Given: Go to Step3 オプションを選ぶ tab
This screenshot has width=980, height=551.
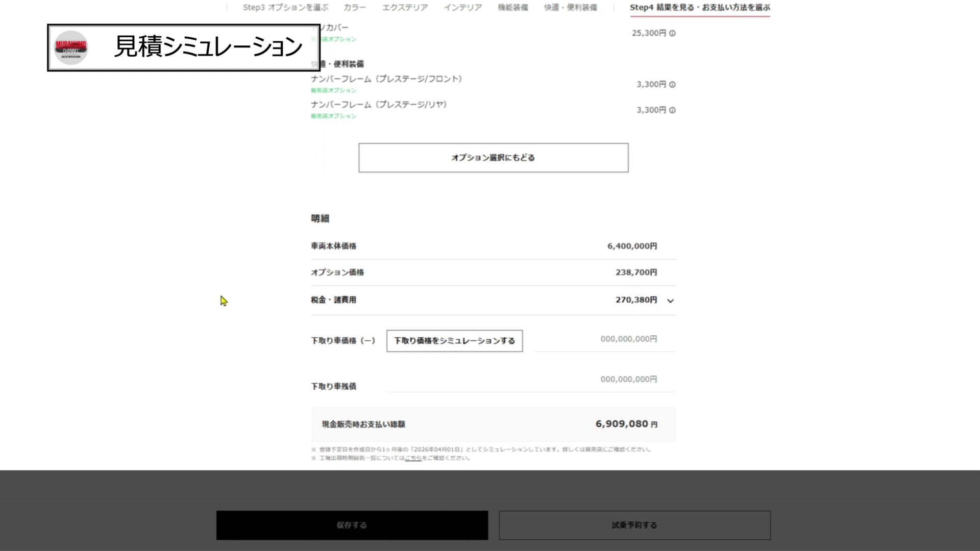Looking at the screenshot, I should point(285,8).
